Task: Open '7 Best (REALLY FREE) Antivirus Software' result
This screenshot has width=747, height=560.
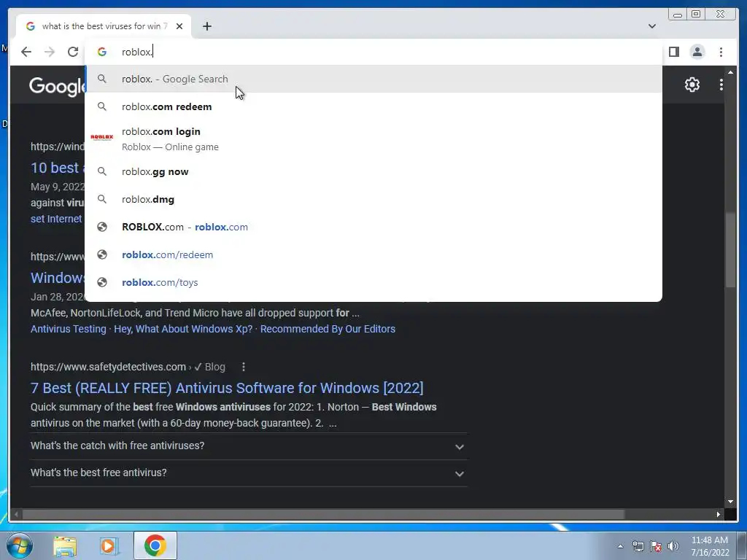Action: [x=227, y=388]
